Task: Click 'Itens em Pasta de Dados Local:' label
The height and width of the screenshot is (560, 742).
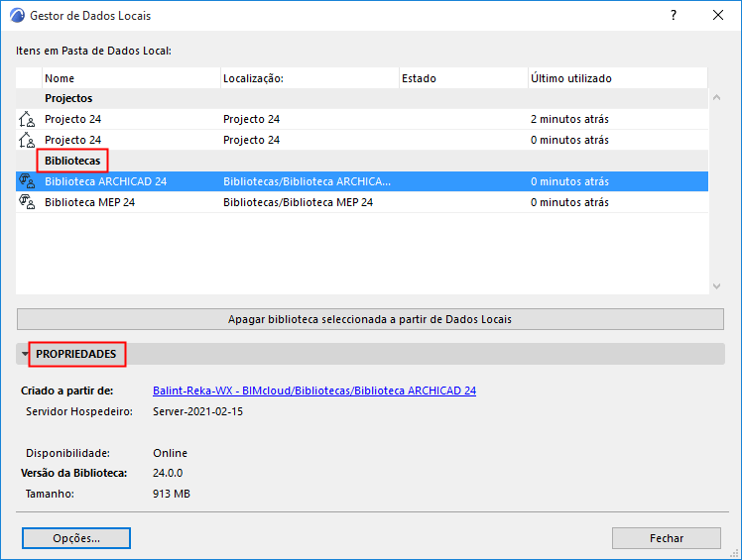Action: click(93, 51)
